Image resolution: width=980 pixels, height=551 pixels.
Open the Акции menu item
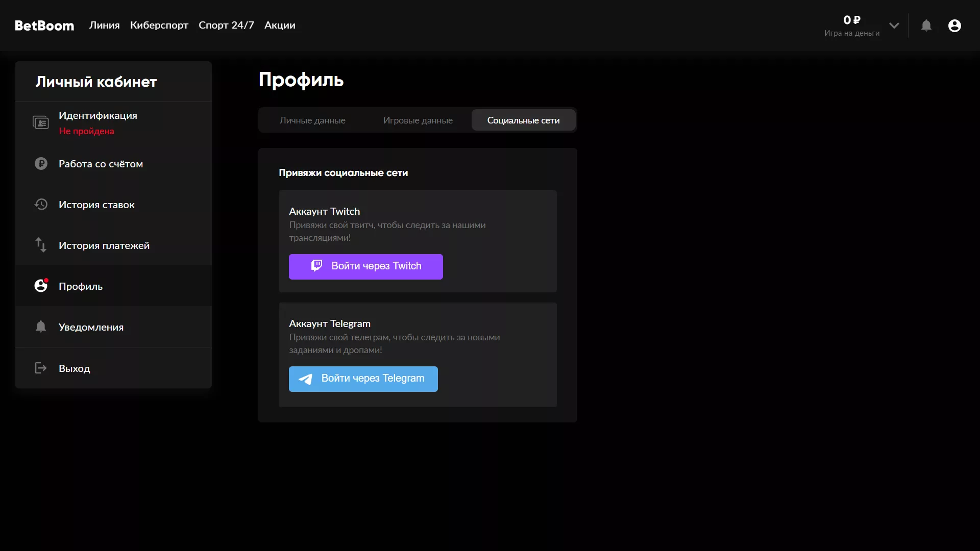pyautogui.click(x=280, y=26)
